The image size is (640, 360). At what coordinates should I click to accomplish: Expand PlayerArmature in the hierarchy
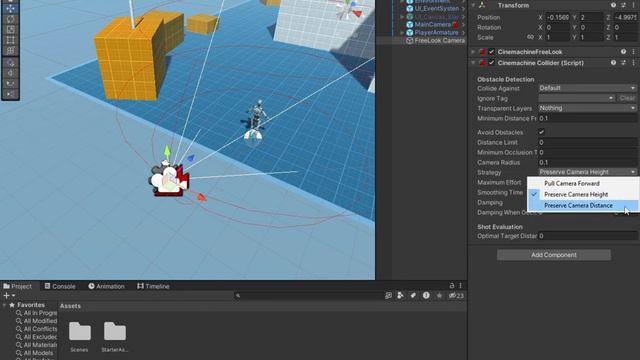click(x=402, y=32)
